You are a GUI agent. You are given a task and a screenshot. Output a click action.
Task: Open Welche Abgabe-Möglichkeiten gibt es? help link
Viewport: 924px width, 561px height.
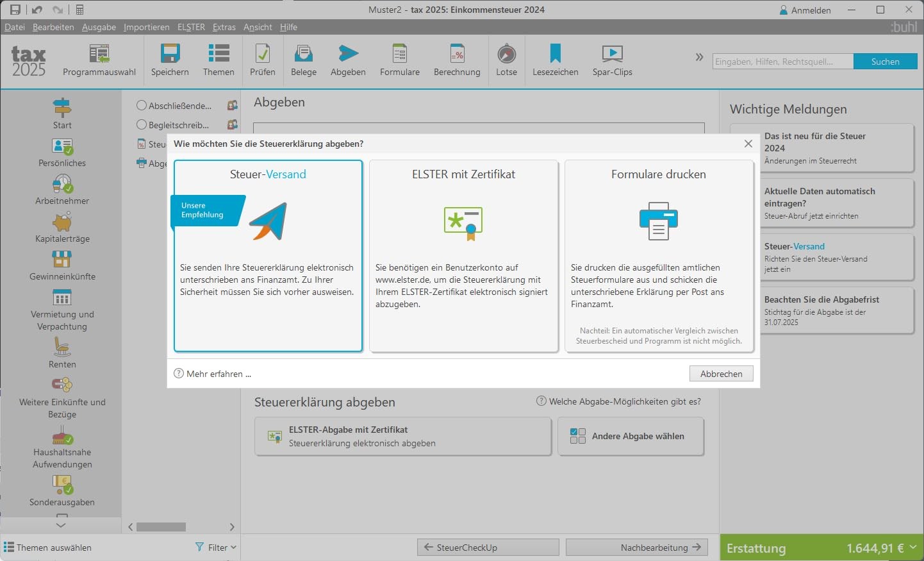click(x=619, y=401)
